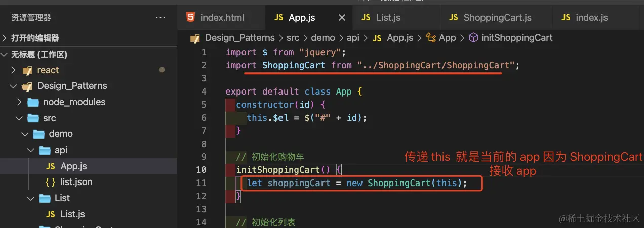Collapse the Design_Patterns folder chevron
The height and width of the screenshot is (228, 644).
[13, 86]
